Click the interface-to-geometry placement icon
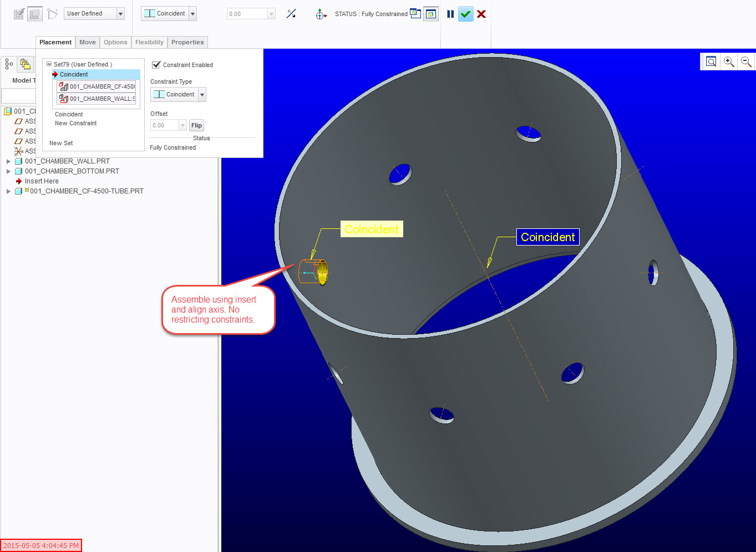The image size is (756, 552). coord(19,14)
